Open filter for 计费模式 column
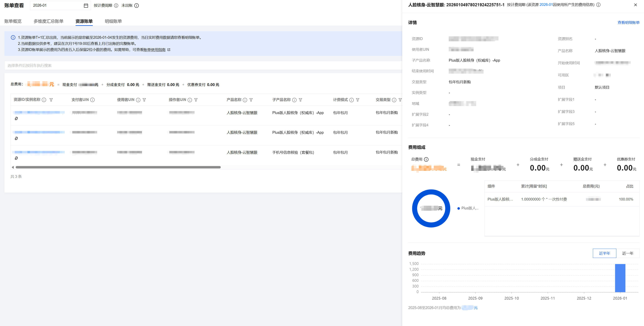 pyautogui.click(x=357, y=100)
